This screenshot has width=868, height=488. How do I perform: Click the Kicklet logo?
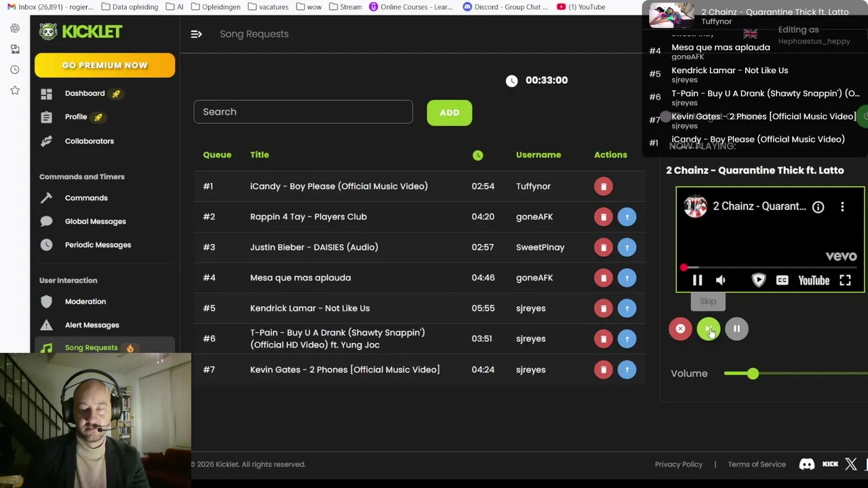[81, 31]
